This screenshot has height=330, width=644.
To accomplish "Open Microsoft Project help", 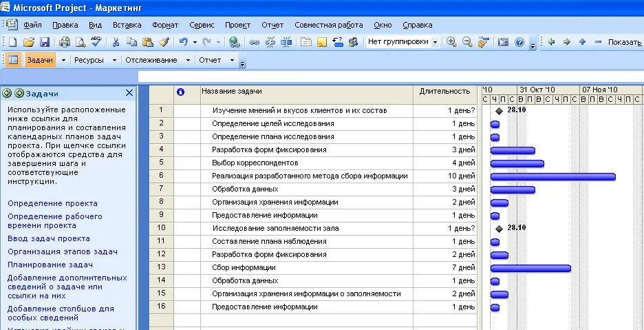I will (519, 42).
